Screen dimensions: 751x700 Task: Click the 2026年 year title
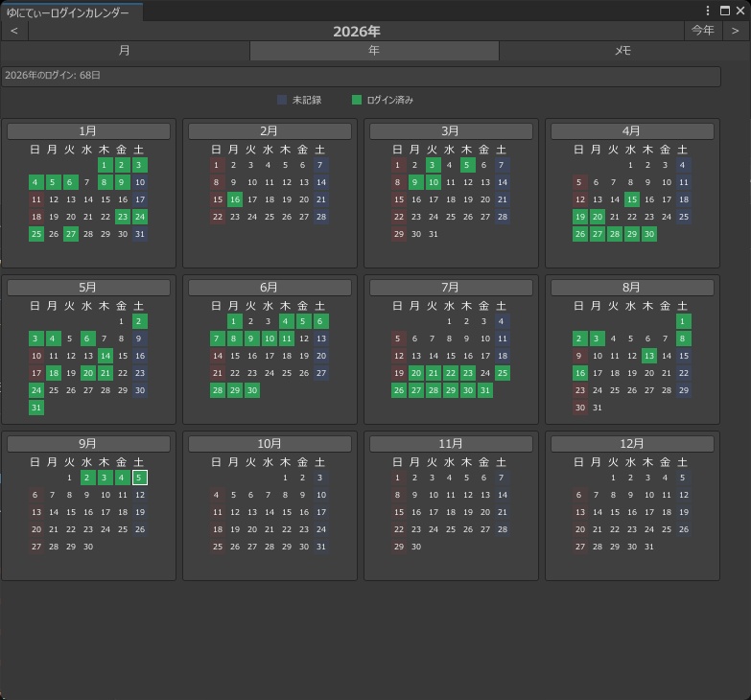[x=357, y=31]
